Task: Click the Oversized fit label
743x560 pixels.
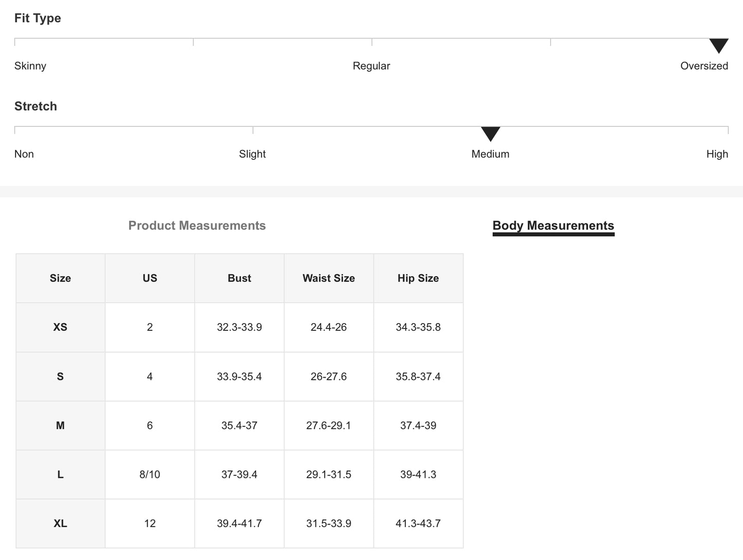Action: tap(704, 66)
